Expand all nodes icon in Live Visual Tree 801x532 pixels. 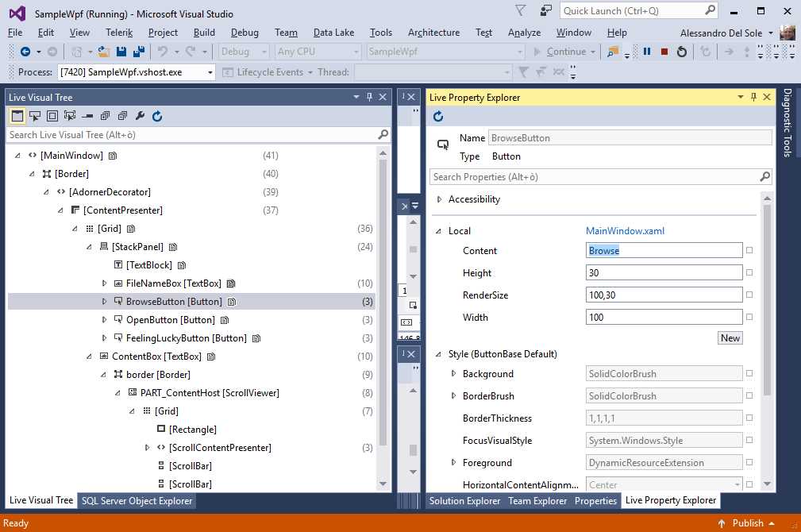coord(105,116)
